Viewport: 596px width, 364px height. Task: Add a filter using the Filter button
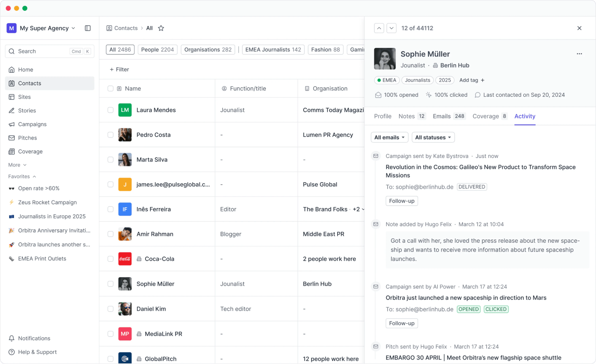119,69
